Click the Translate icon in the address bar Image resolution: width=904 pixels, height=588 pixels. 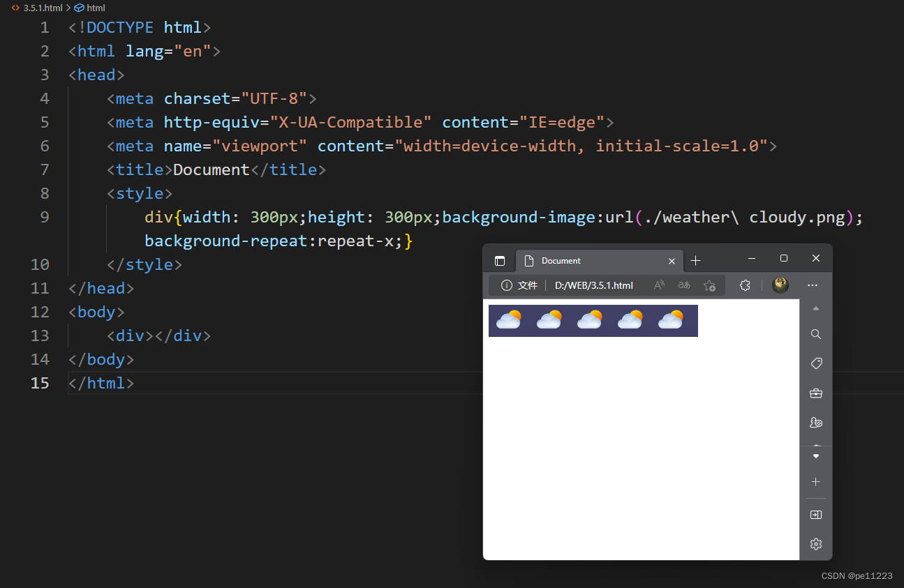coord(684,285)
